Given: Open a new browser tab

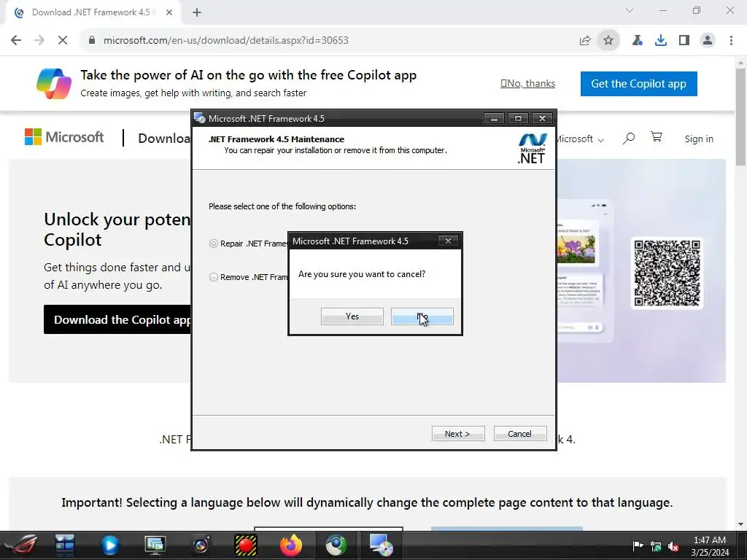Looking at the screenshot, I should [x=197, y=12].
